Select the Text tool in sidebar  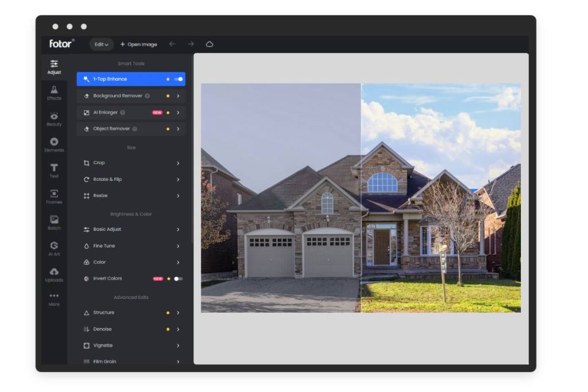point(54,170)
